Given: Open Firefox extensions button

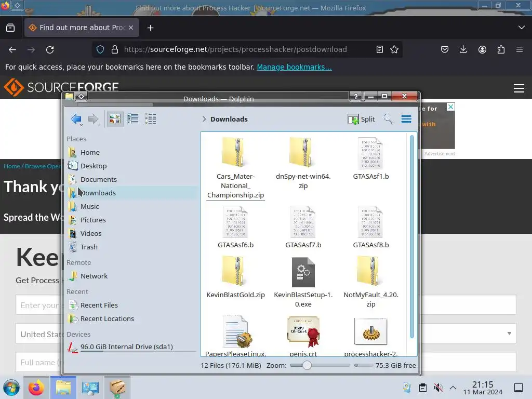Looking at the screenshot, I should (501, 50).
